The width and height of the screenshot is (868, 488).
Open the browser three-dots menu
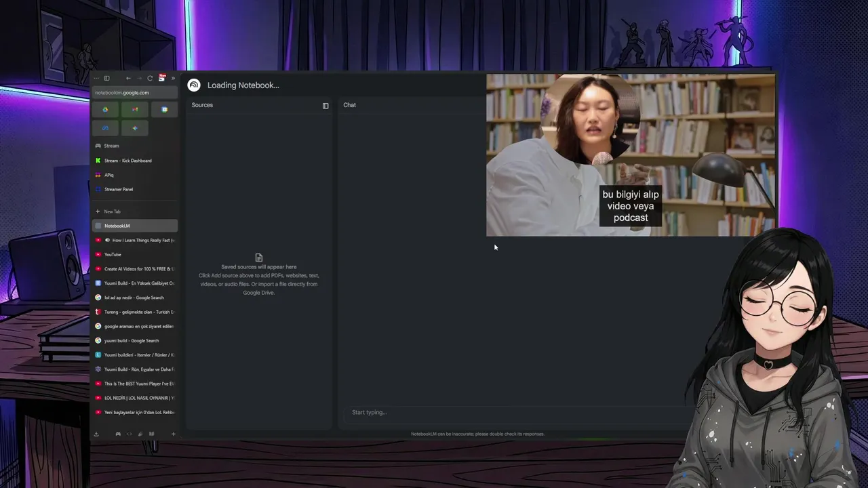pos(96,78)
